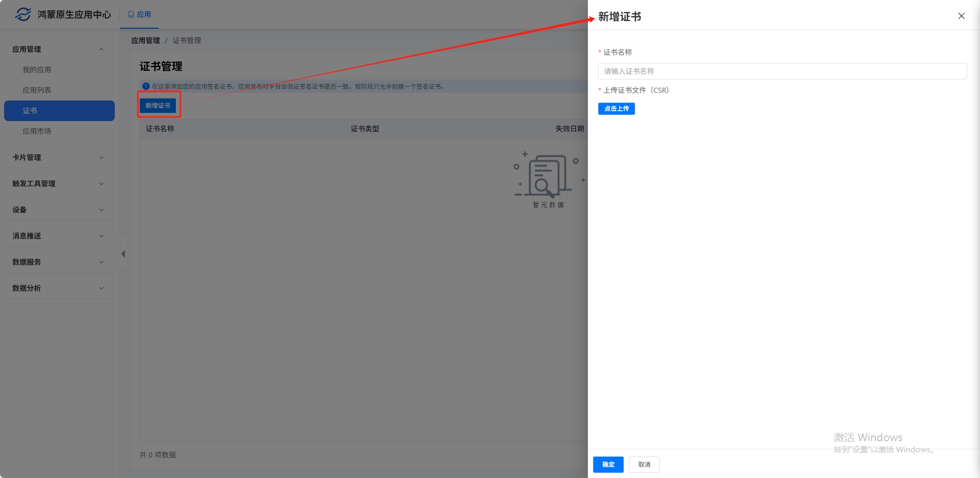Focus the 证书名称 input field

[x=782, y=71]
